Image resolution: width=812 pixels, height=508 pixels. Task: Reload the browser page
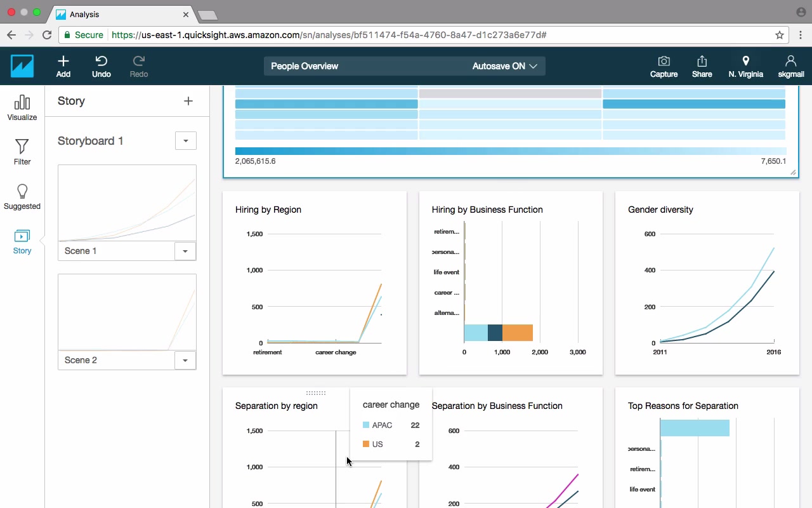[x=47, y=35]
